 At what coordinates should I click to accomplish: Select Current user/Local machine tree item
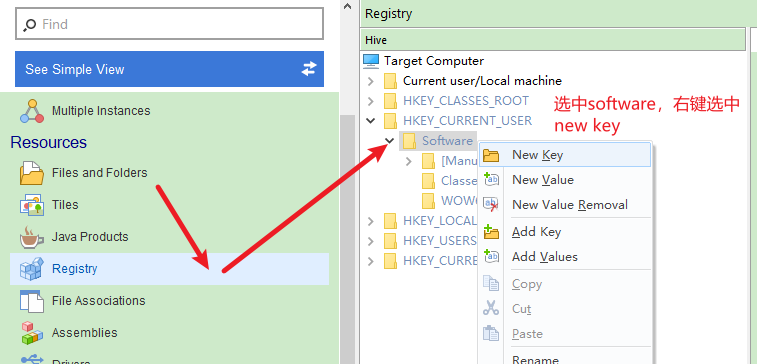[x=482, y=81]
